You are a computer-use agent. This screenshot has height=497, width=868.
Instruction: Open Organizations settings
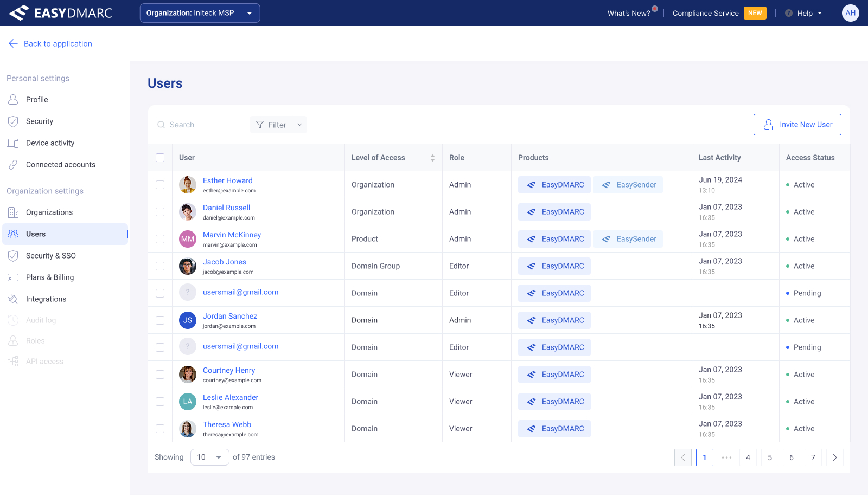65,212
